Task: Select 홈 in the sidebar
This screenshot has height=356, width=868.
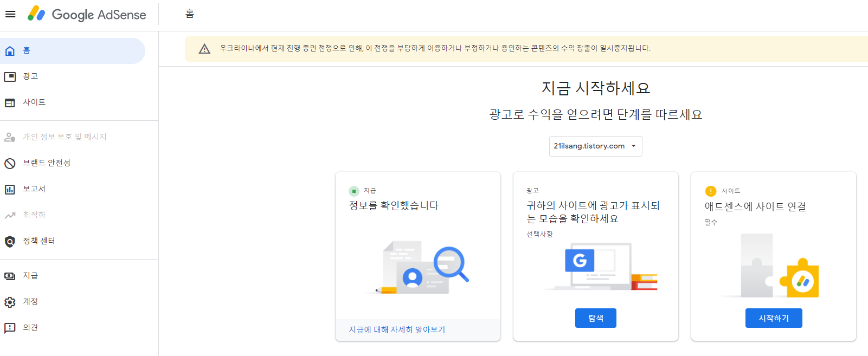Action: point(73,51)
